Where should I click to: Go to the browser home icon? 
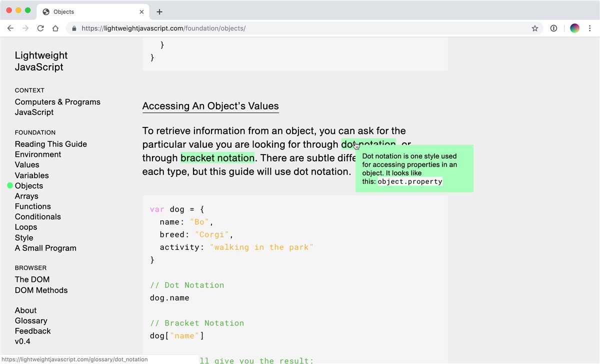point(55,28)
